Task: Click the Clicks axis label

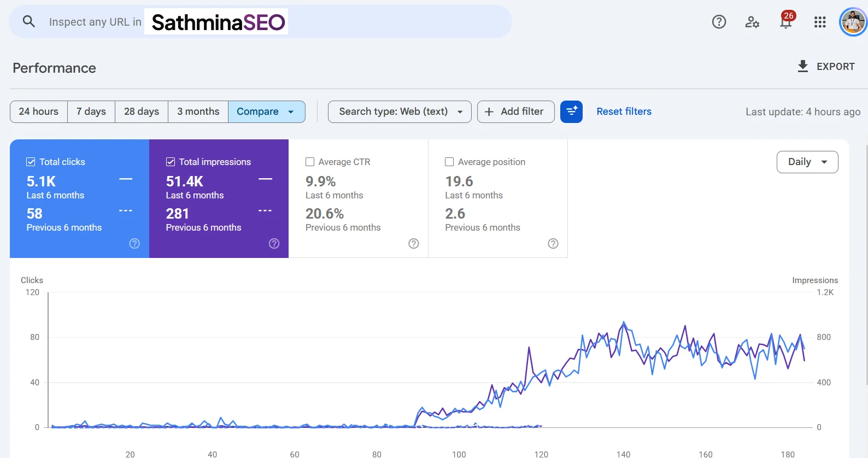Action: (32, 280)
